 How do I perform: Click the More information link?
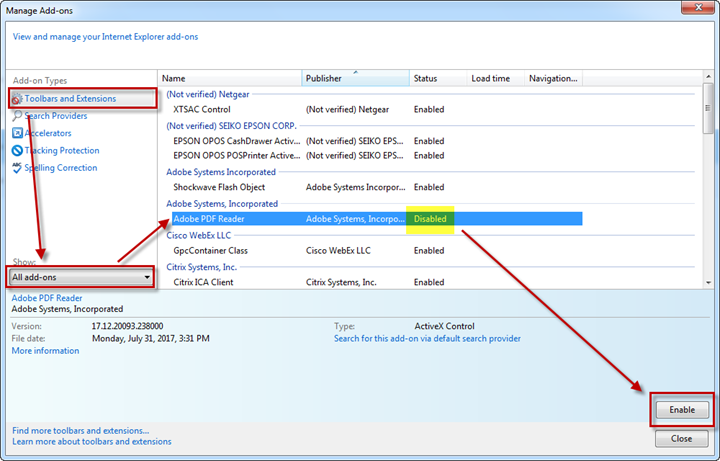point(45,351)
